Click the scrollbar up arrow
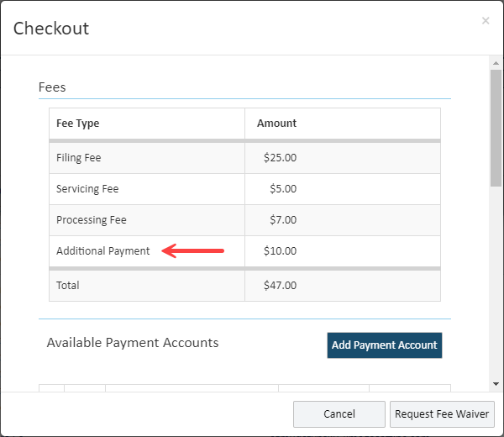Viewport: 504px width, 437px height. [496, 63]
